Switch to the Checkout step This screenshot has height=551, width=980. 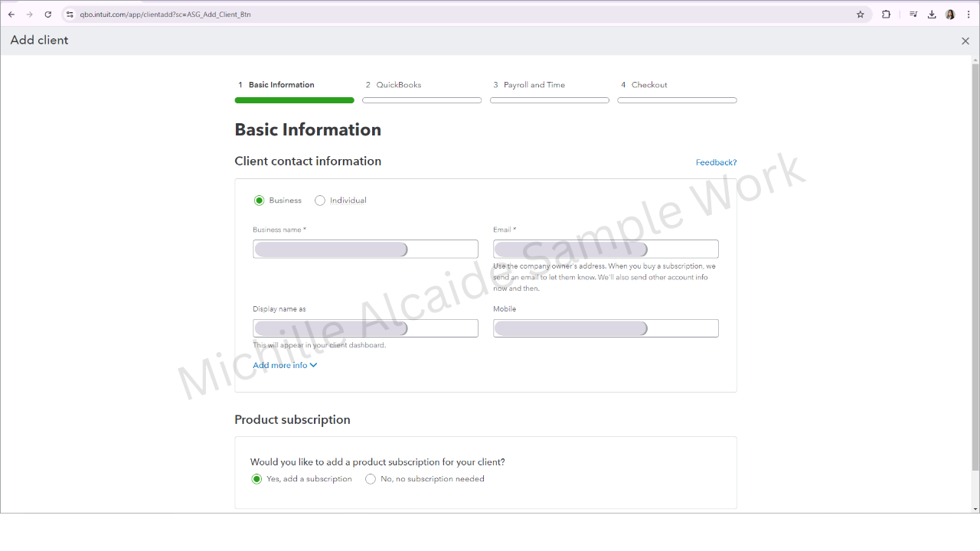(677, 90)
